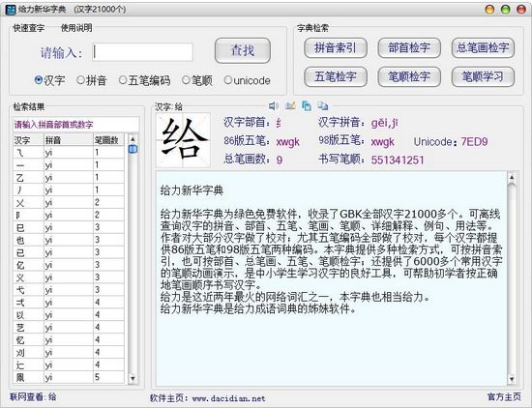Click the blue copy icon
The width and height of the screenshot is (532, 408).
307,106
